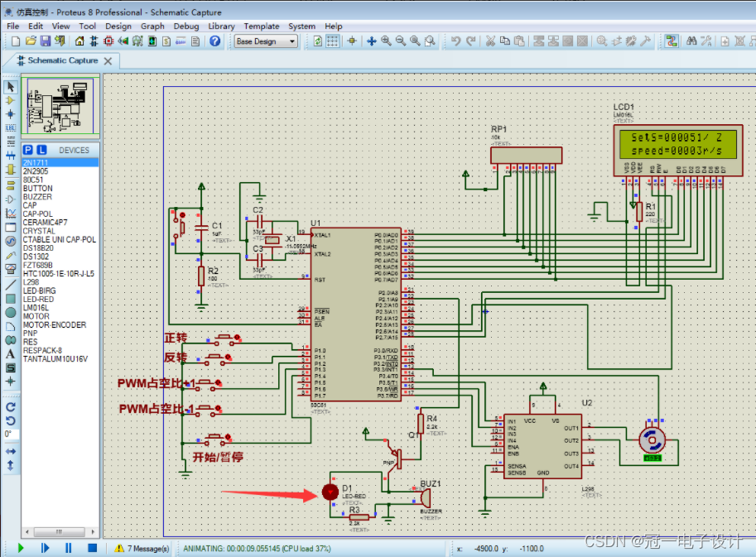Stop the simulation
The image size is (756, 557).
[92, 548]
